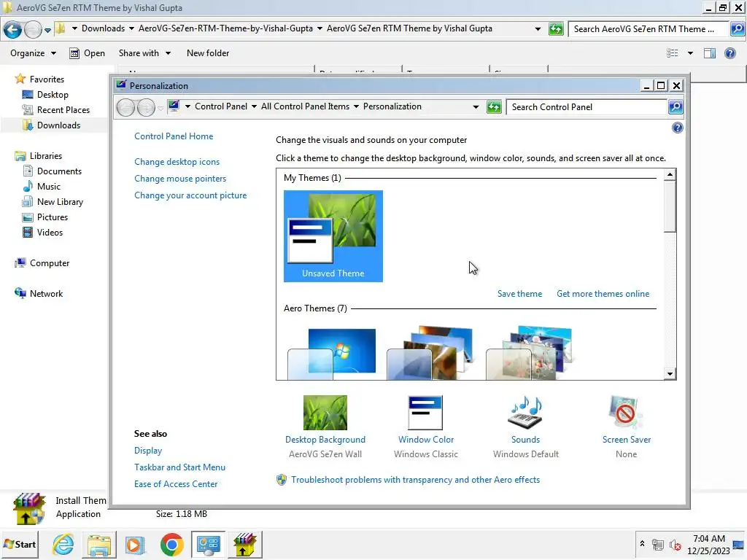Screen dimensions: 747x560
Task: Click the Explorer search magnifier icon
Action: [737, 29]
